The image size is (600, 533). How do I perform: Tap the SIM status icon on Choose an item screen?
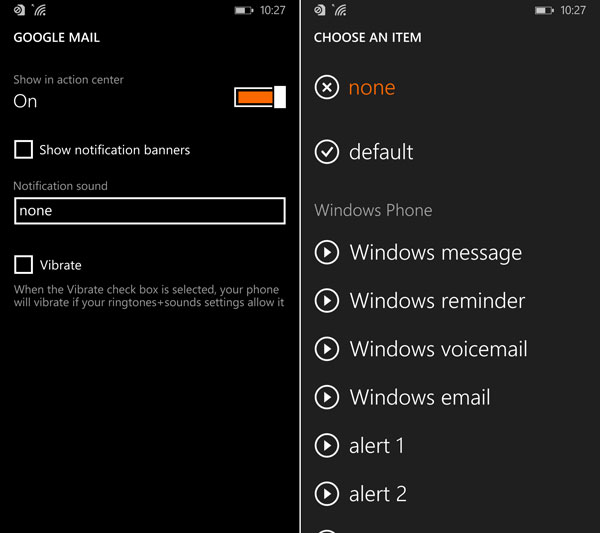[320, 10]
